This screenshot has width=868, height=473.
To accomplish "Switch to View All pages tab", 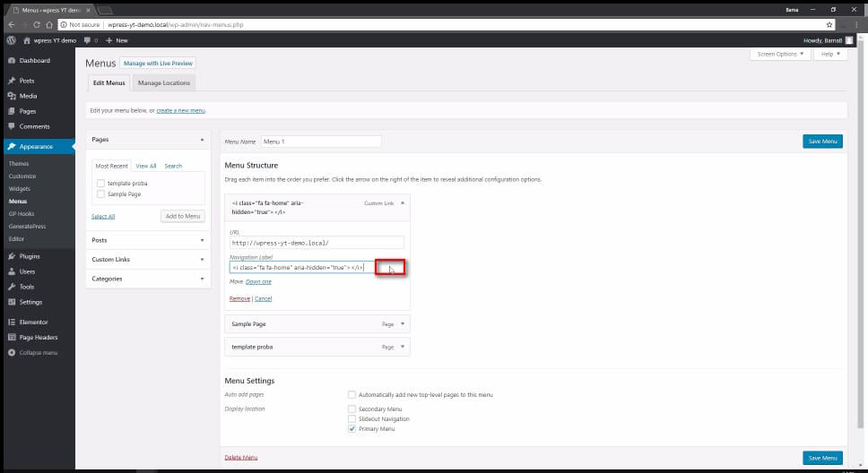I will [x=146, y=166].
